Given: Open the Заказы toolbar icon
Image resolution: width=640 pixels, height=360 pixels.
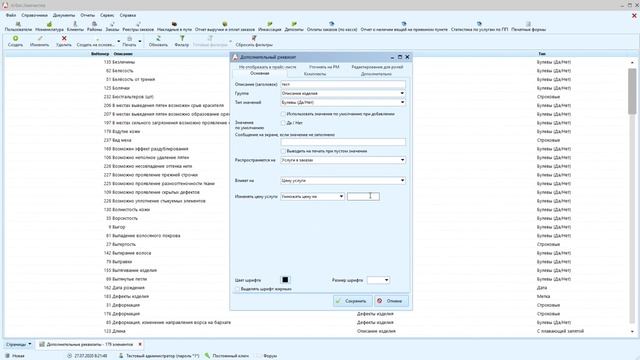Looking at the screenshot, I should coord(112,27).
